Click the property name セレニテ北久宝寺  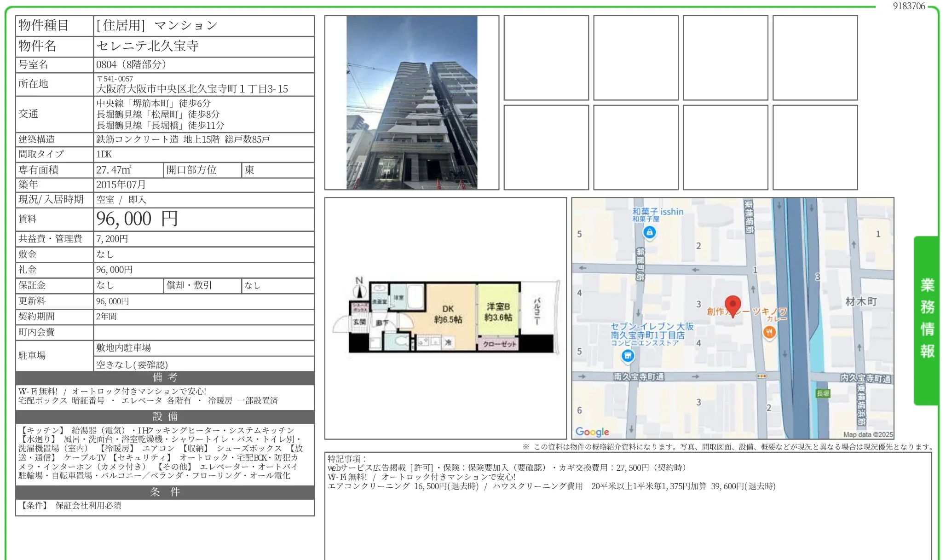(147, 46)
